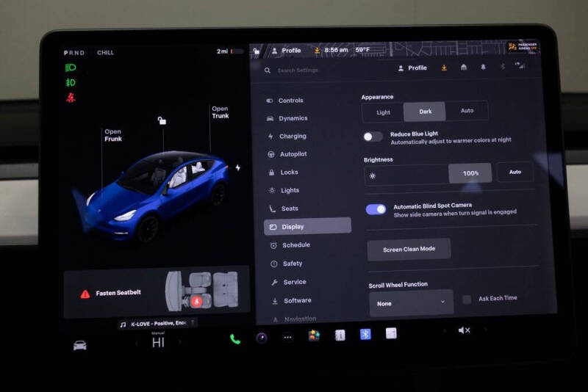This screenshot has height=392, width=588.
Task: Click the low beam headlight indicator
Action: click(71, 68)
